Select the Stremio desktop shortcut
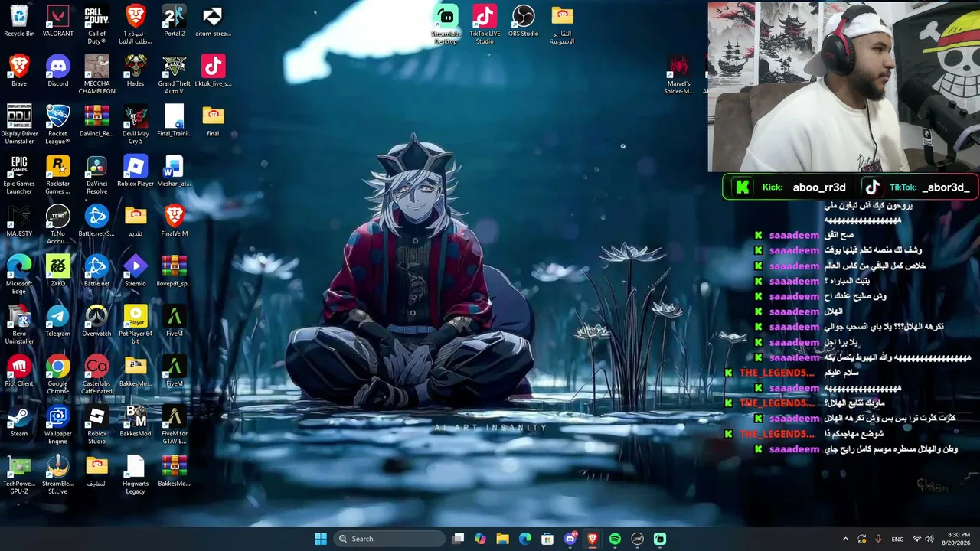 (136, 270)
